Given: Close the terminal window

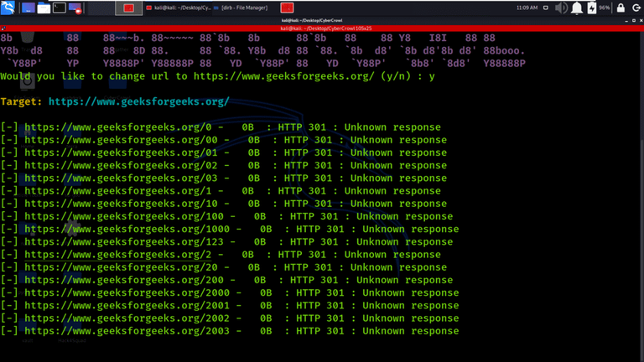Looking at the screenshot, I should tap(641, 20).
